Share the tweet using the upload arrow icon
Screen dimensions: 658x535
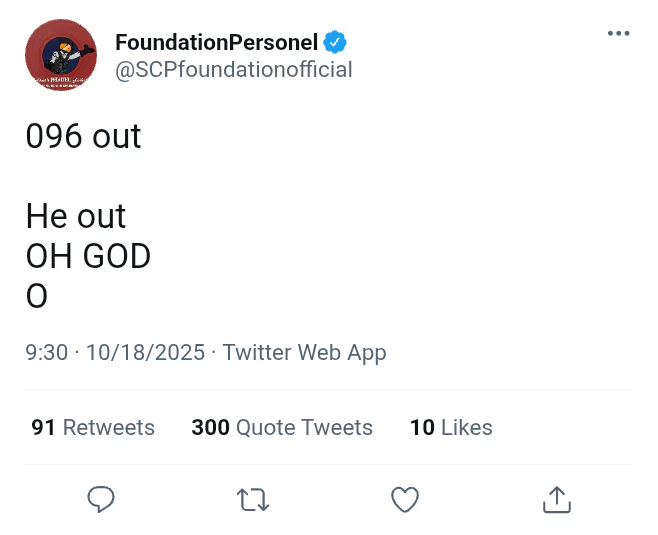pos(556,499)
